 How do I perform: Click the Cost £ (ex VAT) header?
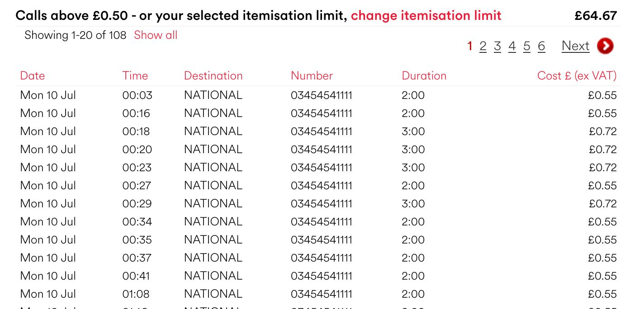coord(577,75)
